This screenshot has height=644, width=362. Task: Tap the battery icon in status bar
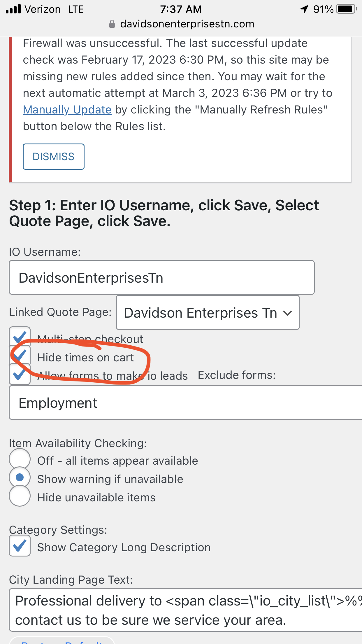(x=346, y=9)
